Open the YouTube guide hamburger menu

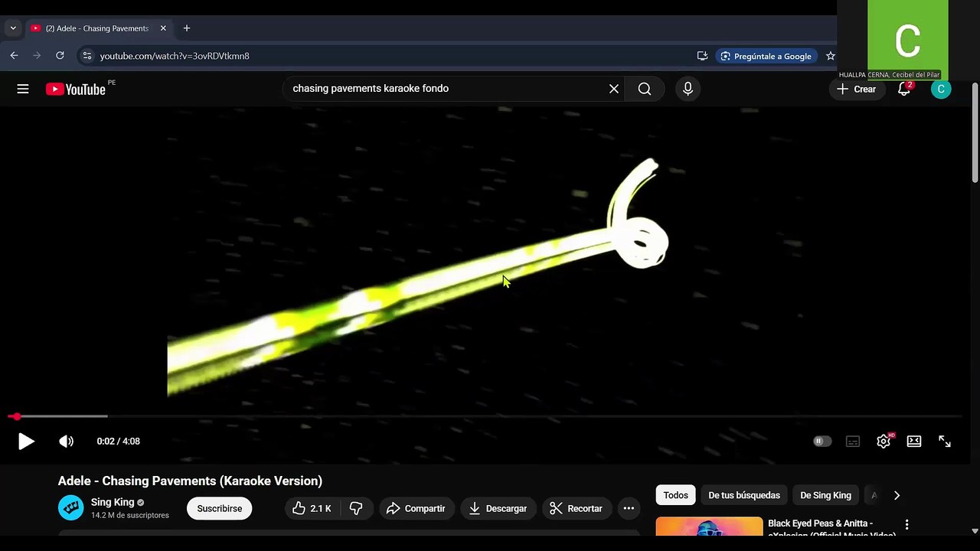pos(23,89)
